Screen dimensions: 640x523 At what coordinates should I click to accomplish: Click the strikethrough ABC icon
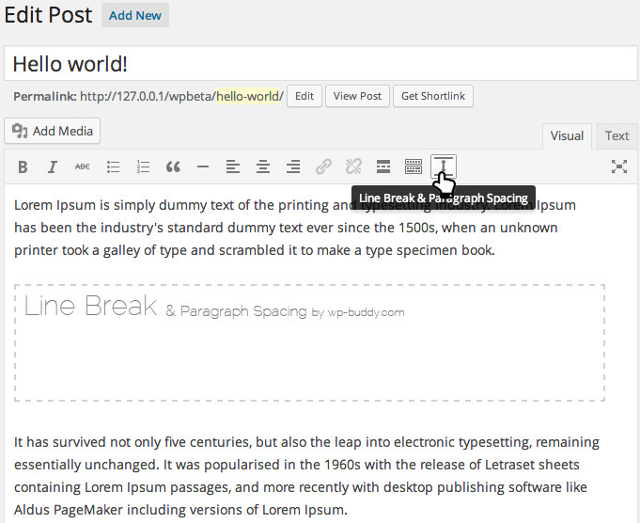point(83,167)
